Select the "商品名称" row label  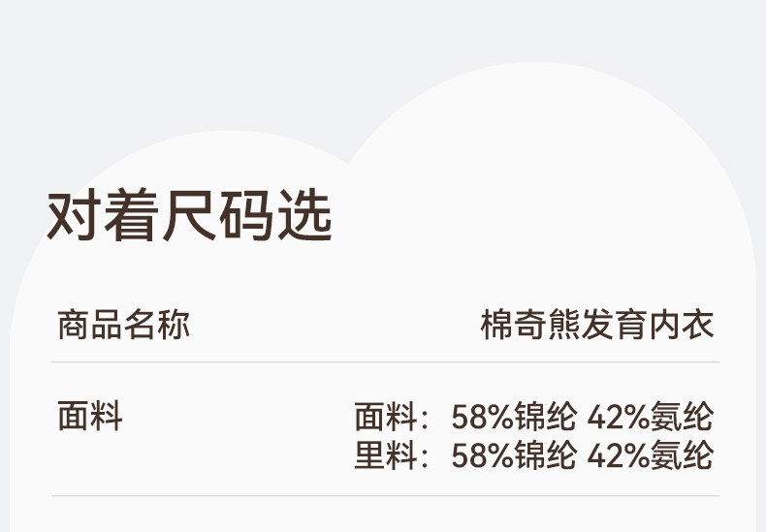pos(123,326)
